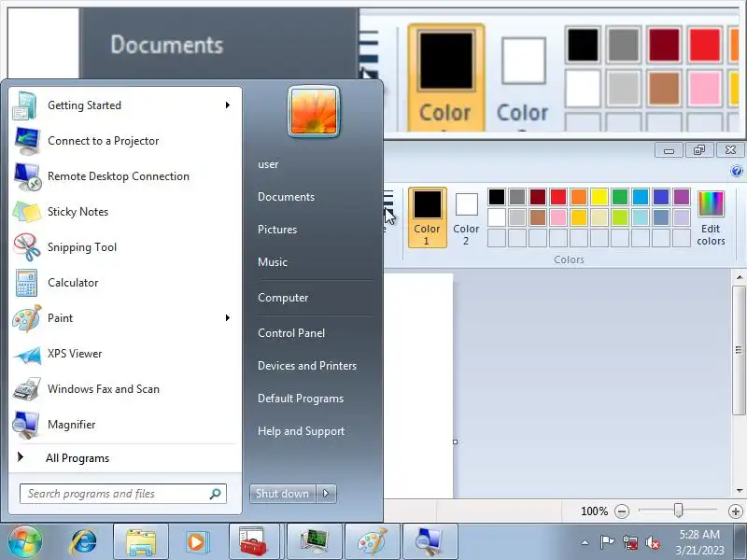
Task: Pick the green swatch in Paint palette
Action: [620, 197]
